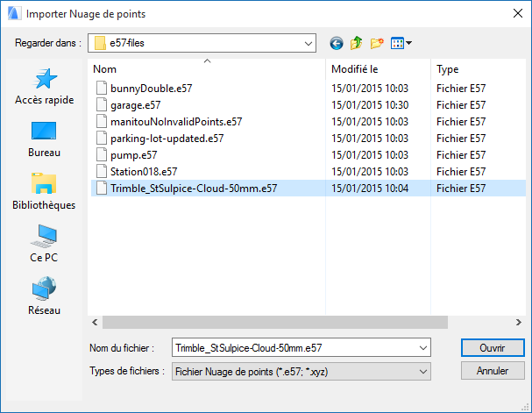This screenshot has width=532, height=413.
Task: Open Accès rapide in the sidebar
Action: click(x=45, y=87)
